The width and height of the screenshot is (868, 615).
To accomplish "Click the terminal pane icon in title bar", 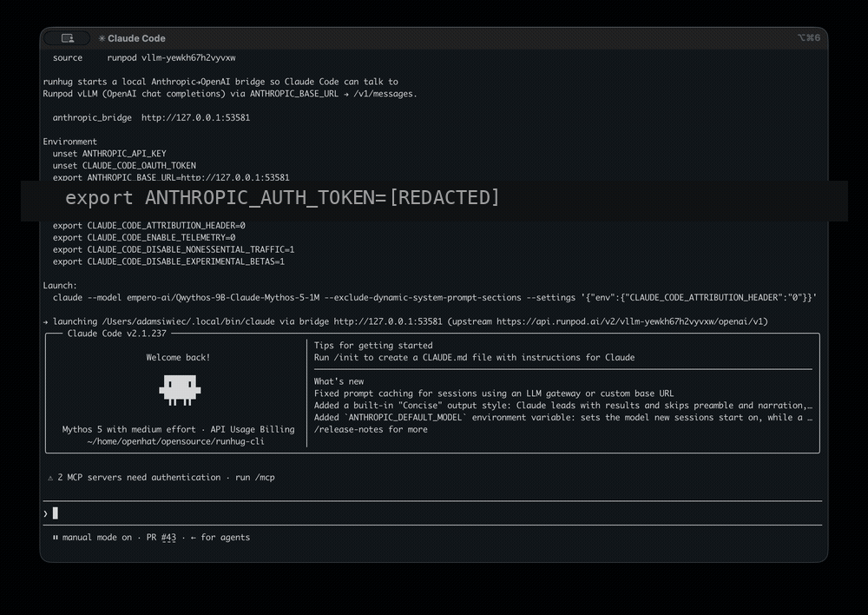I will point(68,38).
